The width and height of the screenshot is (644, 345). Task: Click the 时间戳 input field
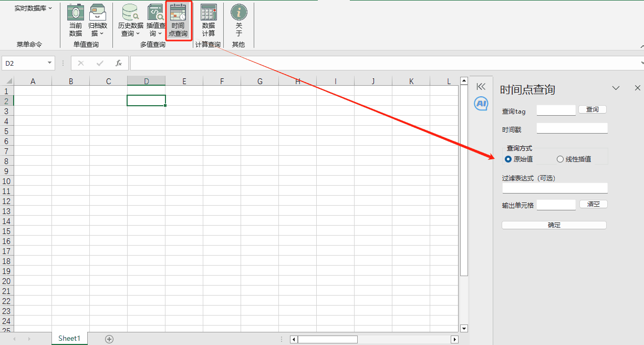pos(572,128)
